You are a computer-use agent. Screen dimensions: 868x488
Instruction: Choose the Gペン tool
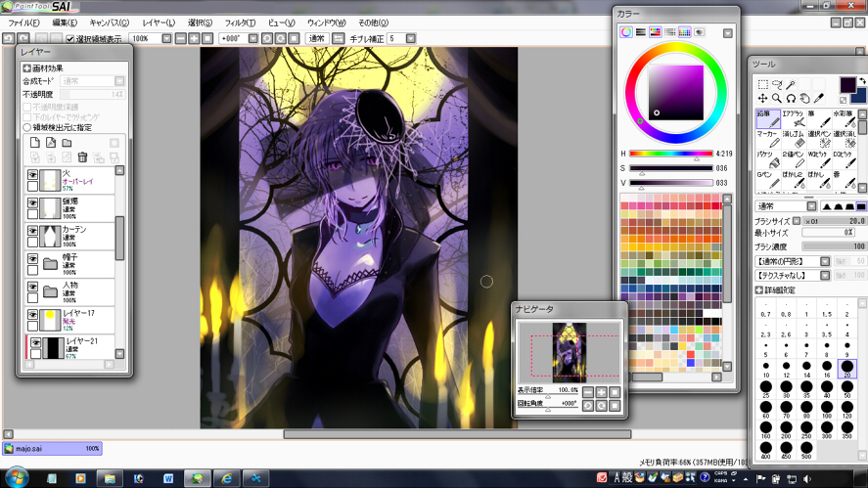[768, 180]
